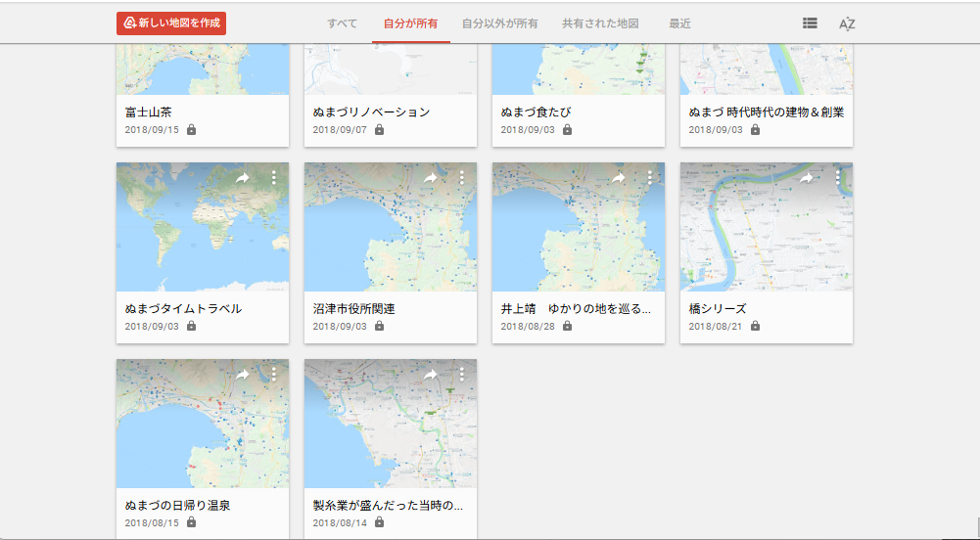
Task: Open the 最近 tab
Action: click(x=679, y=23)
